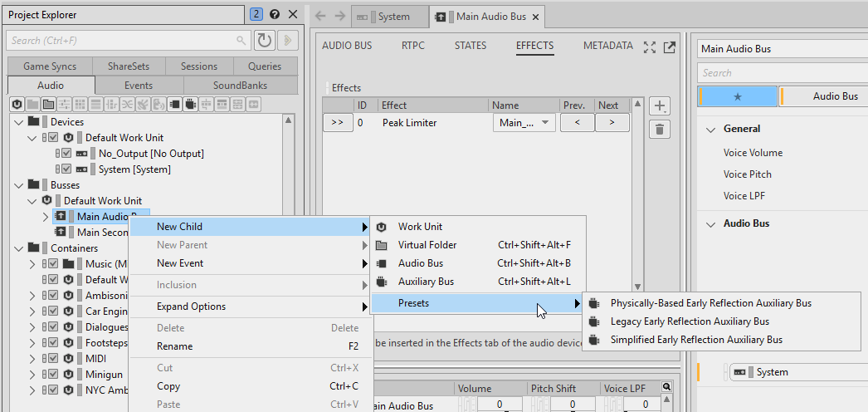Click the star favorites filter button

pos(737,96)
